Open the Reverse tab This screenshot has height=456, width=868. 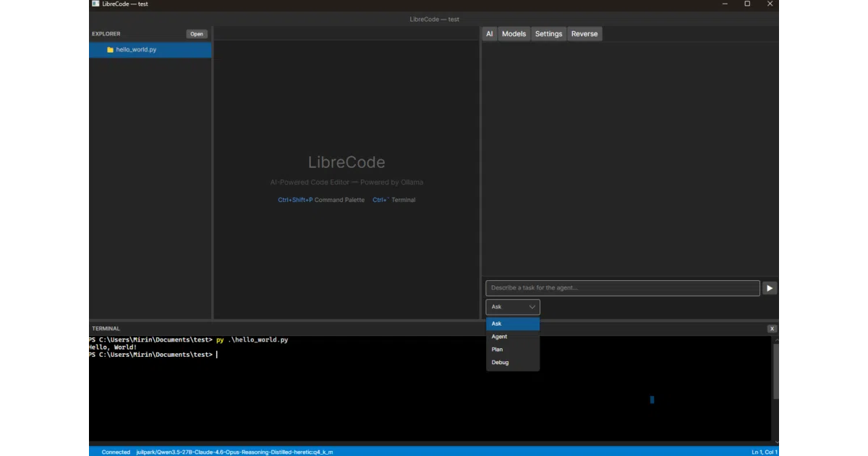click(x=584, y=34)
